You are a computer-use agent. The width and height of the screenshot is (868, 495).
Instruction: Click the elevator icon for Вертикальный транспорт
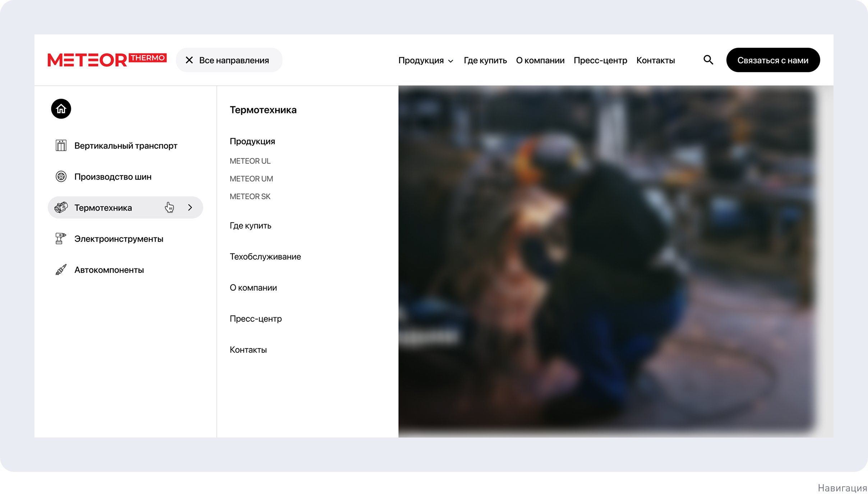pos(61,145)
